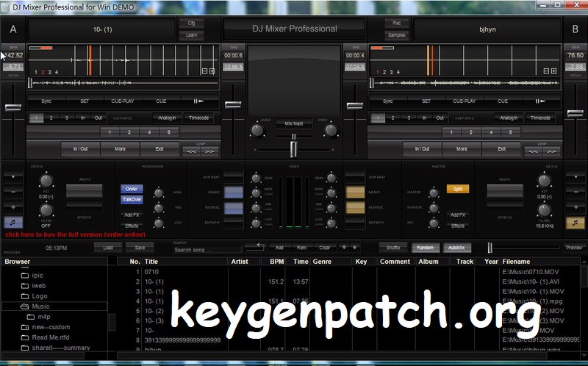Open the Samples button
The width and height of the screenshot is (588, 366).
397,35
